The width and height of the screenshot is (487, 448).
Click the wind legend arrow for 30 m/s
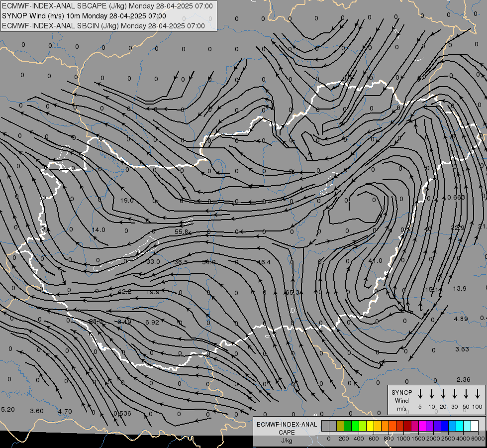click(x=454, y=393)
